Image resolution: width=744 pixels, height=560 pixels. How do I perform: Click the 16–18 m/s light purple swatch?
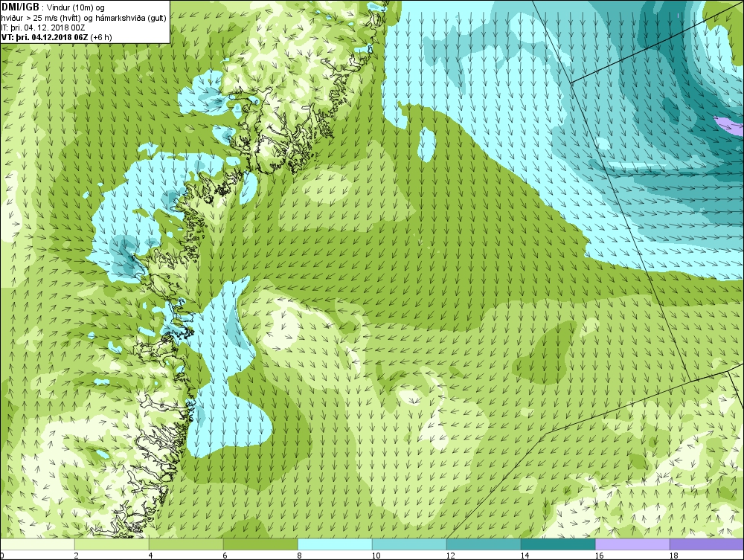(632, 544)
